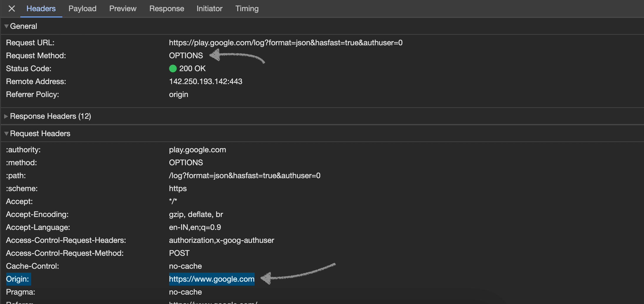Screen dimensions: 644x304
Task: Click the Request URL value
Action: point(286,43)
